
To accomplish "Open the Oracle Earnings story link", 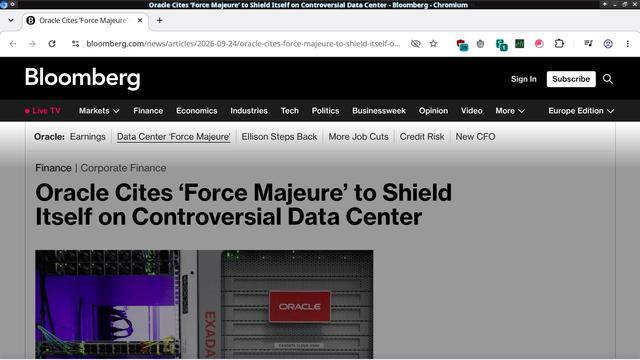I will click(x=88, y=137).
